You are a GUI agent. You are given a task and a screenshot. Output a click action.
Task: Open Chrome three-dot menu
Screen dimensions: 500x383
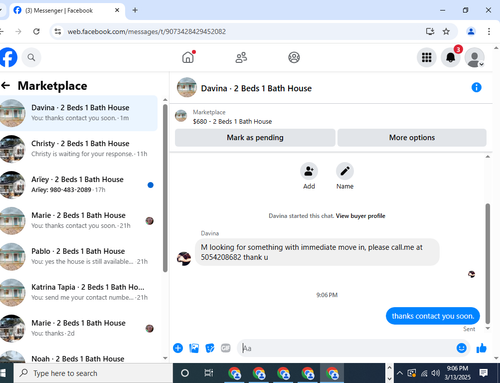point(489,31)
